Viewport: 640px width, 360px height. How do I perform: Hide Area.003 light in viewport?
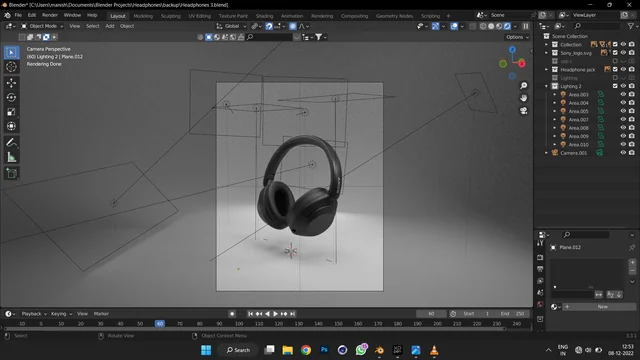623,94
